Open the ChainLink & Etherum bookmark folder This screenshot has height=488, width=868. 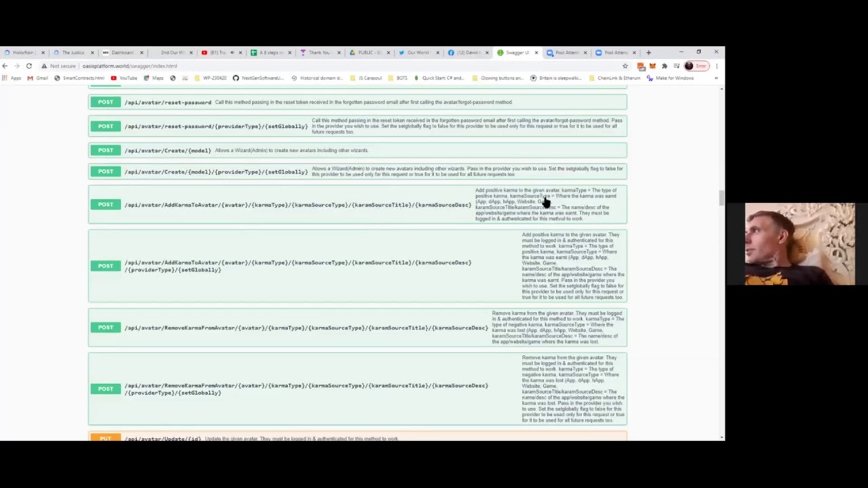coord(614,78)
